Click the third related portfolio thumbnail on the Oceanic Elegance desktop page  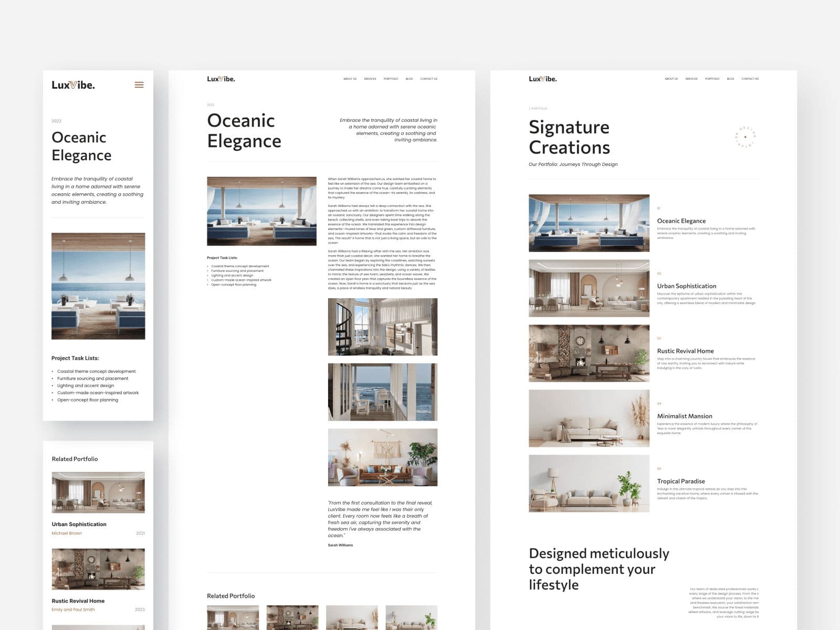click(352, 617)
